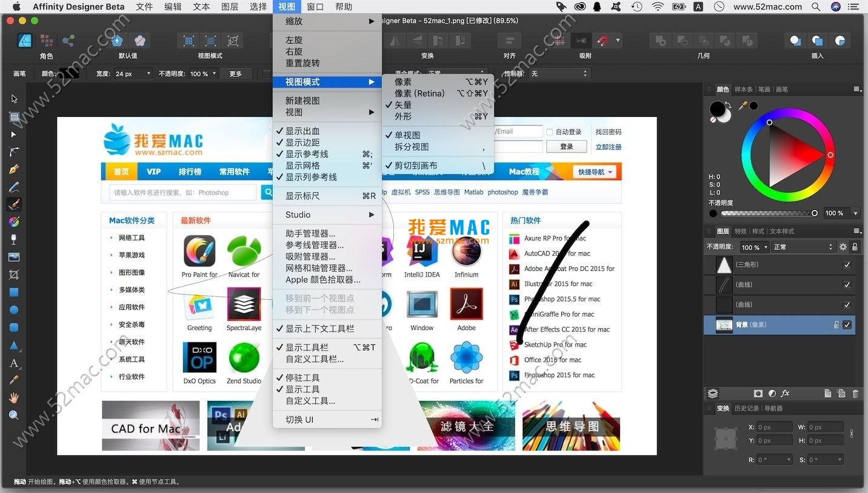Open the 图层 menu
Viewport: 868px width, 493px height.
[230, 7]
